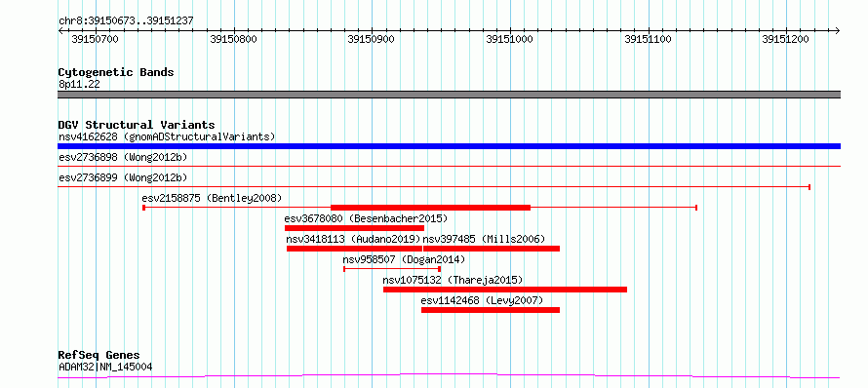Screen dimensions: 868x388
Task: Click ruler position 39150900
Action: pos(372,39)
